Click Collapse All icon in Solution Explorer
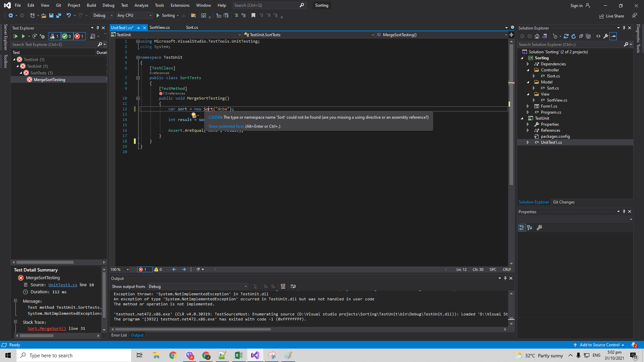Screen dimensions: 644x362 [581, 36]
